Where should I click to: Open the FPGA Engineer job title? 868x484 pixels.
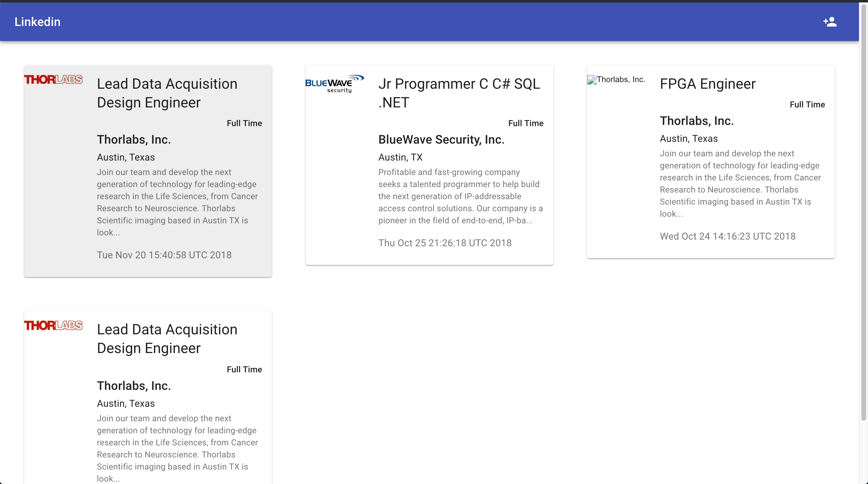coord(708,84)
